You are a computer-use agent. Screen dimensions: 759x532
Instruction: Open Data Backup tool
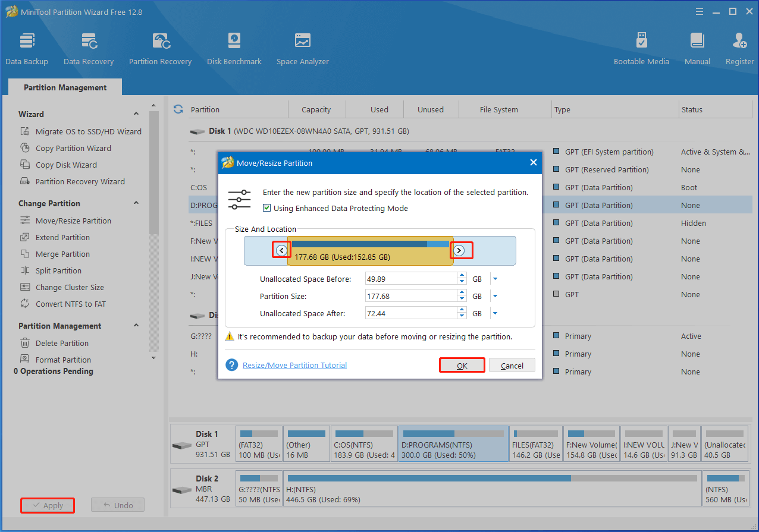coord(27,49)
